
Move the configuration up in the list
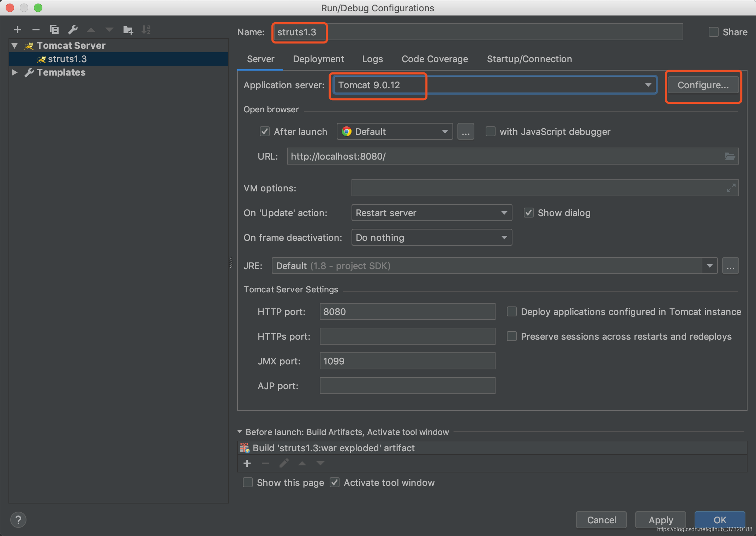point(91,30)
